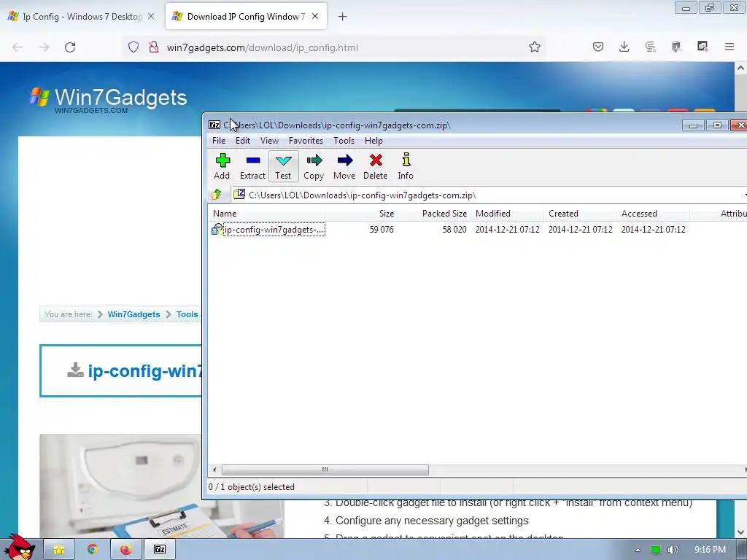Open the Start menu Angry Birds orb
This screenshot has width=747, height=560.
[20, 547]
